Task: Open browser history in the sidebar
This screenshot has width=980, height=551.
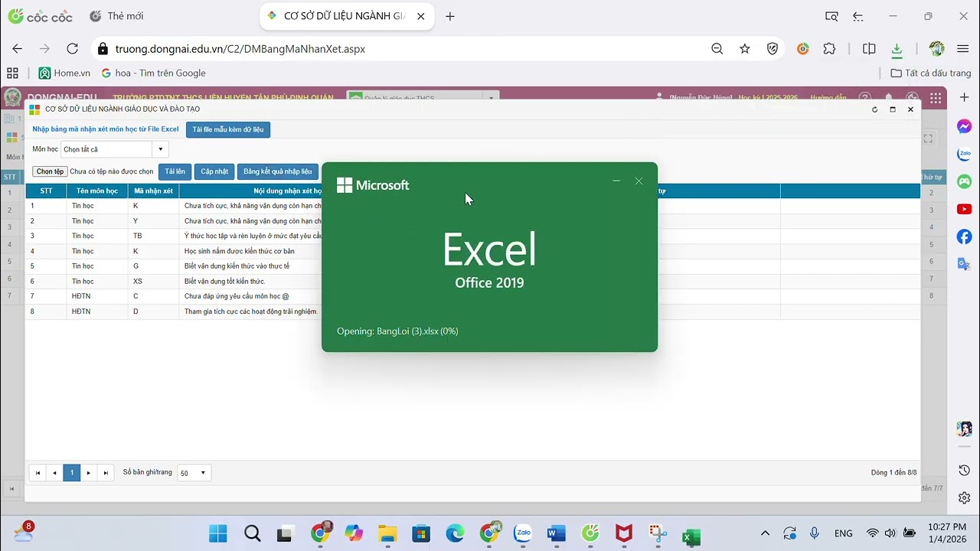Action: pyautogui.click(x=964, y=470)
